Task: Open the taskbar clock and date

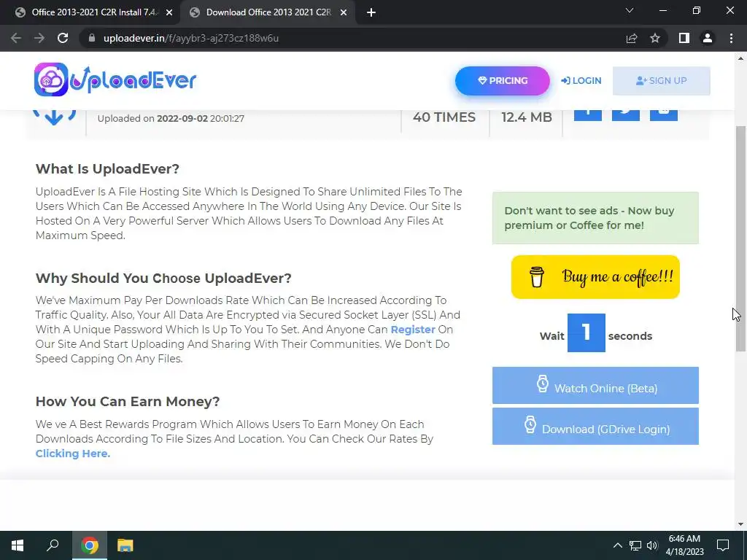Action: [x=684, y=545]
